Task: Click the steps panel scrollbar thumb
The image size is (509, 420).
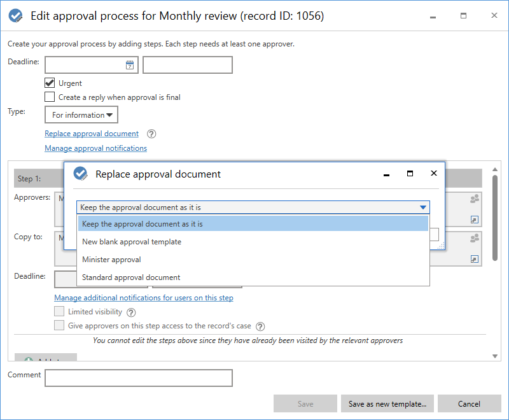Action: coord(495,218)
